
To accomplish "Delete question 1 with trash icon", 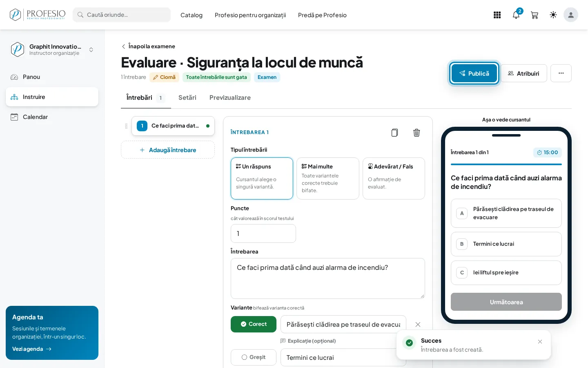I will coord(416,132).
